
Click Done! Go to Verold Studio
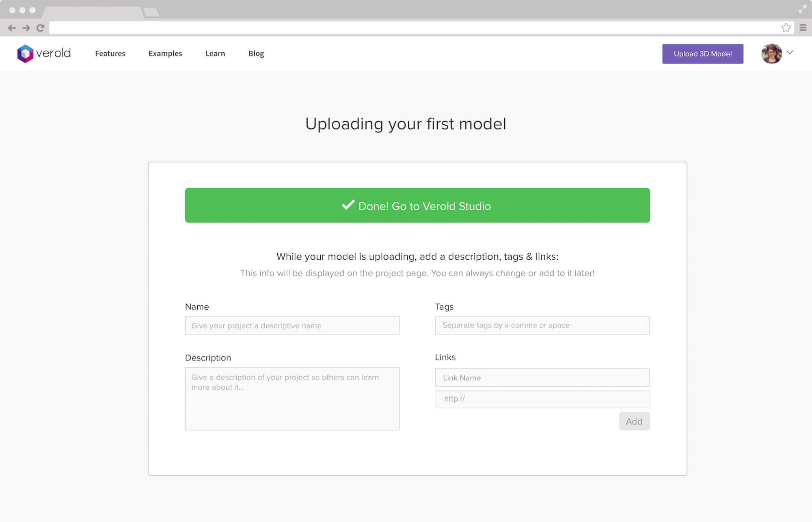417,205
